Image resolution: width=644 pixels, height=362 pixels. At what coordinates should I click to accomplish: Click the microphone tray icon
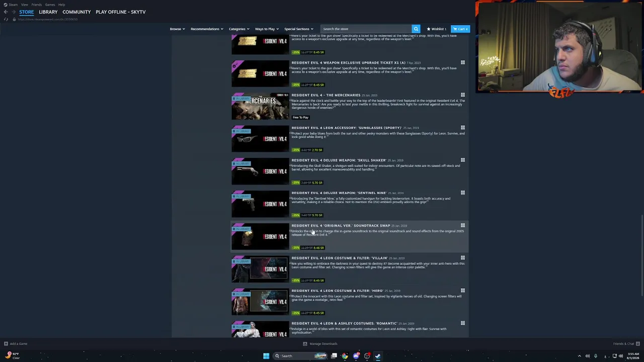point(596,356)
